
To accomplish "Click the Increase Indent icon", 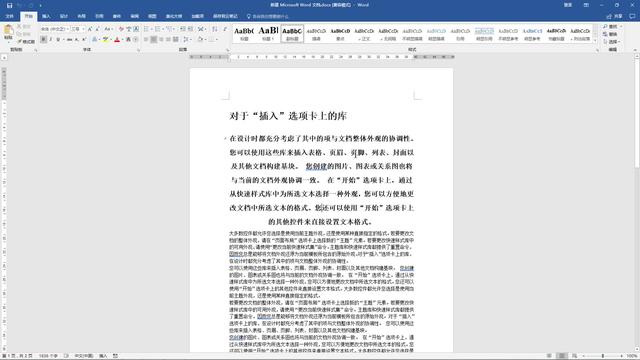I will click(190, 29).
